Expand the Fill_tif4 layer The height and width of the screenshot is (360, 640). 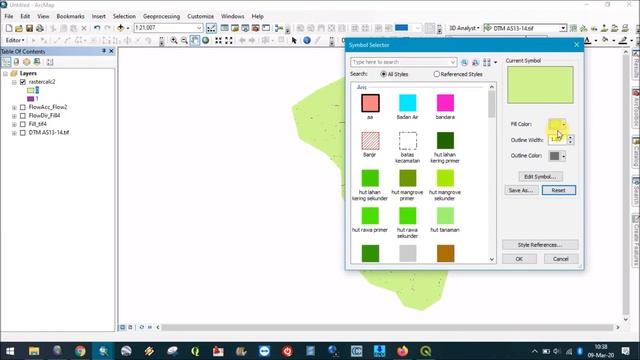(x=14, y=124)
